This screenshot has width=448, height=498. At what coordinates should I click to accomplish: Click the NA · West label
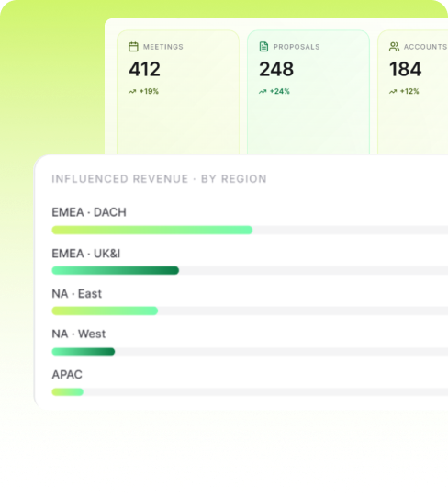pos(79,334)
